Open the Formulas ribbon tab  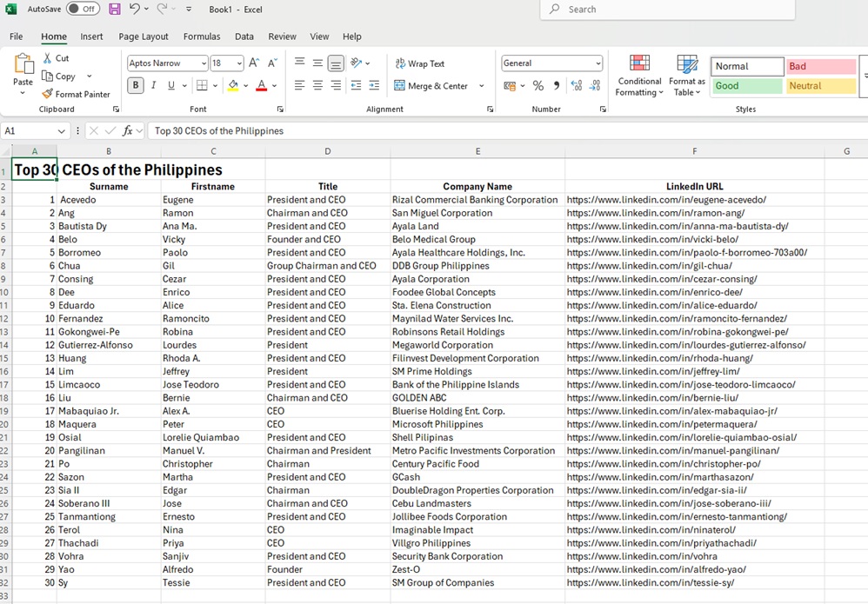coord(202,37)
